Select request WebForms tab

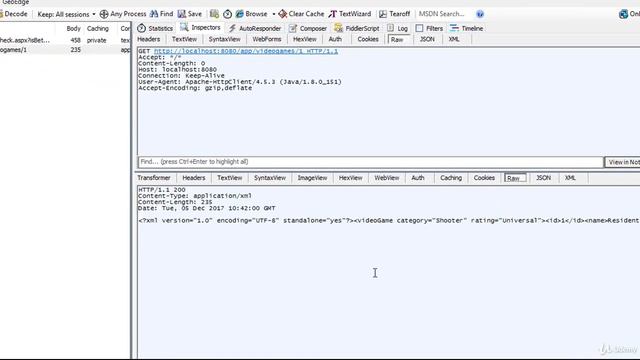pyautogui.click(x=267, y=39)
